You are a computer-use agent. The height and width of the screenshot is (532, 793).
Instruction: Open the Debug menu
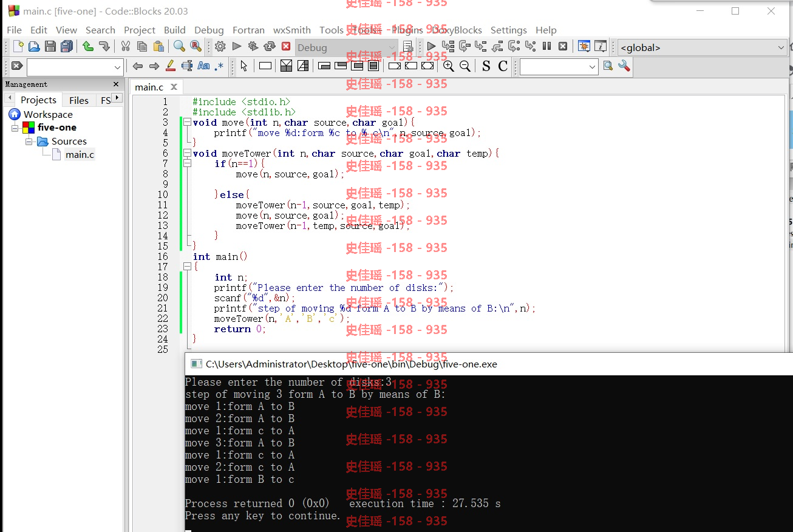209,30
